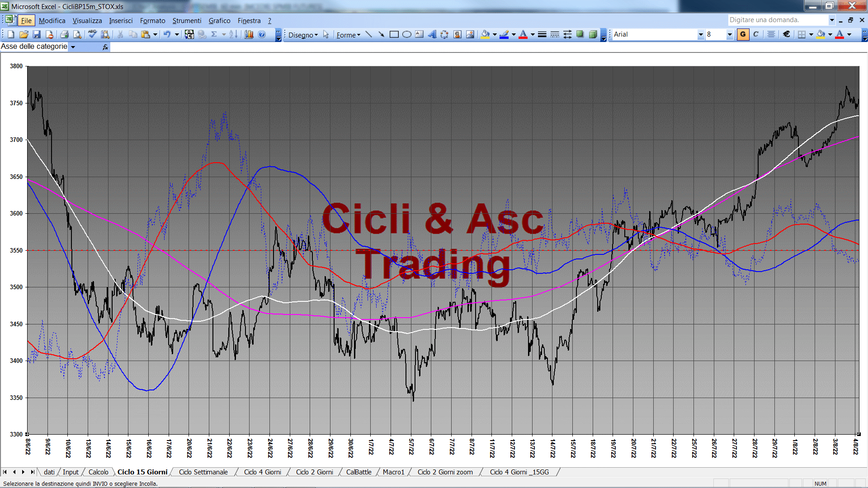Screen dimensions: 868x488
Task: Toggle center alignment
Action: point(771,34)
